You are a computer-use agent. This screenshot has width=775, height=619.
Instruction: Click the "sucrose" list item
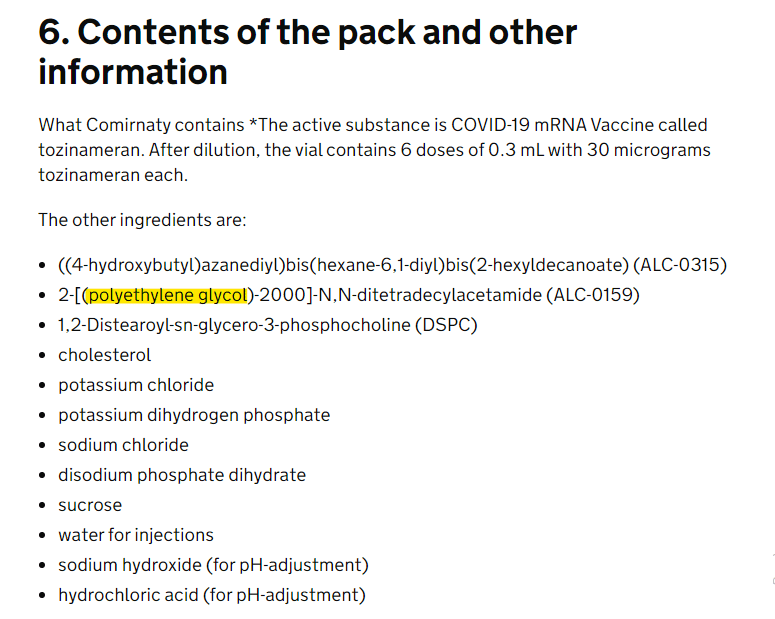click(90, 505)
